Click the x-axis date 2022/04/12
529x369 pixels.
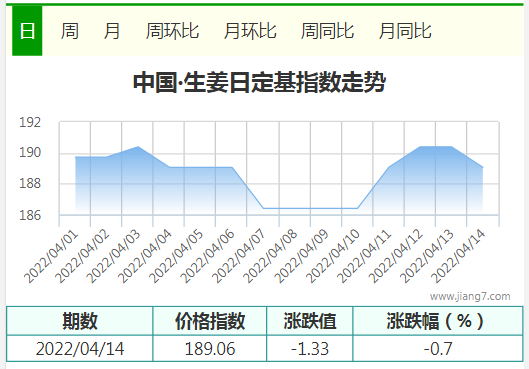(x=395, y=257)
